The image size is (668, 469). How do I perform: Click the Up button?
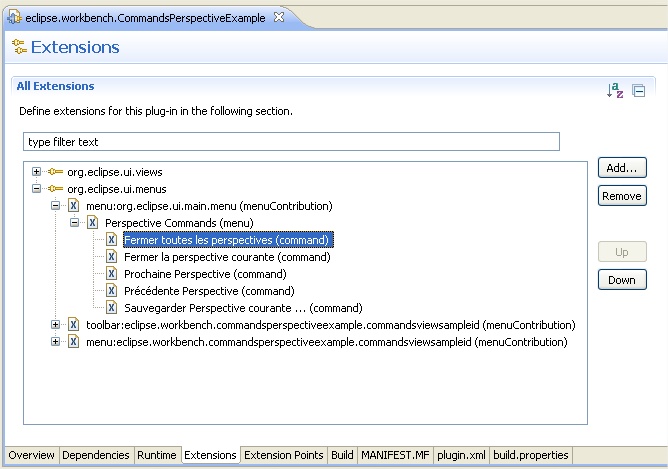[622, 252]
